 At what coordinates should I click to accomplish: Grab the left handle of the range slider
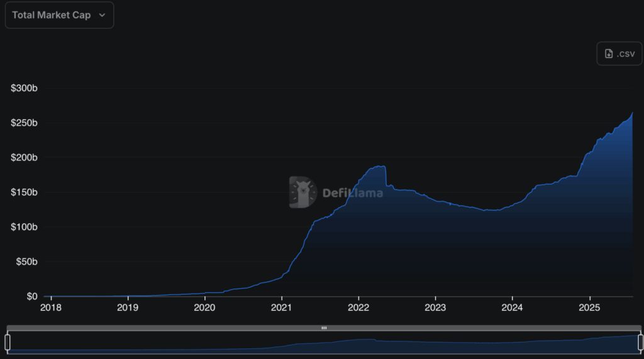[x=8, y=342]
